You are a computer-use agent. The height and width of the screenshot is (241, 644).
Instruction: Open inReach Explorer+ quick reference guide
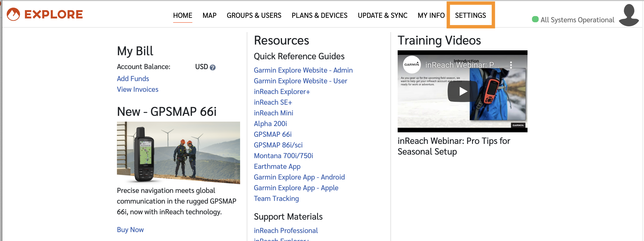pyautogui.click(x=282, y=92)
